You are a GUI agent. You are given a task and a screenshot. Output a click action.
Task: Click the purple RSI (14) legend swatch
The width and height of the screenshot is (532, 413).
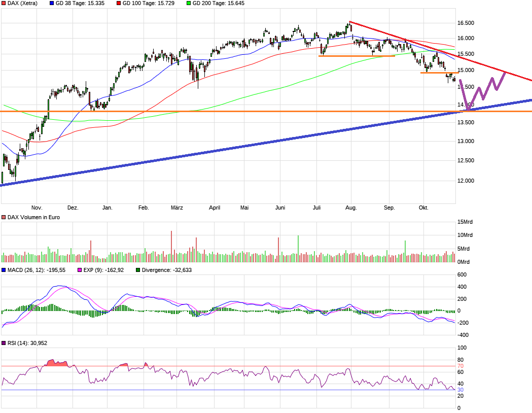point(4,343)
